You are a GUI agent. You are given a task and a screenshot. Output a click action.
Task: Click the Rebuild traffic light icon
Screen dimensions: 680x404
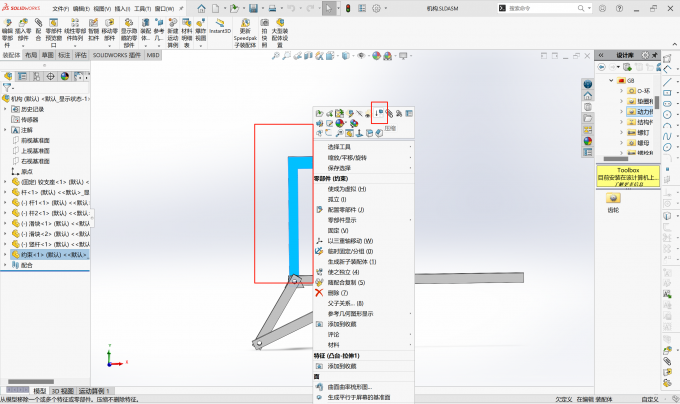click(348, 8)
